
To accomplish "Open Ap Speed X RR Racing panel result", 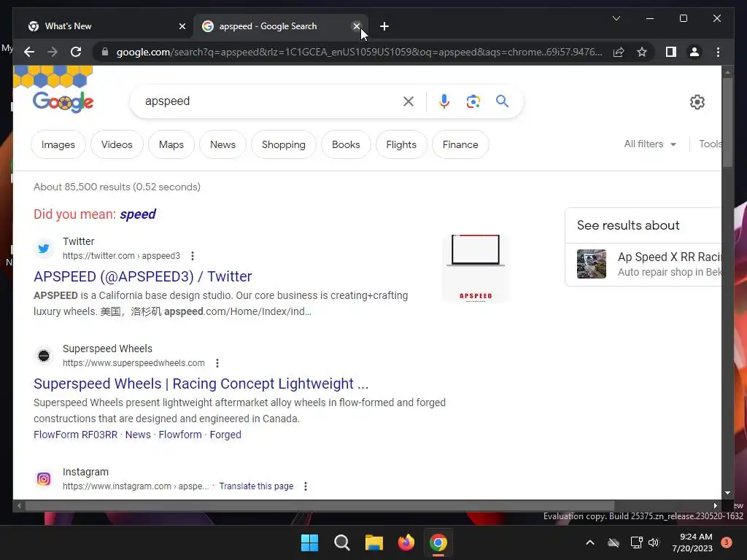I will coord(643,264).
